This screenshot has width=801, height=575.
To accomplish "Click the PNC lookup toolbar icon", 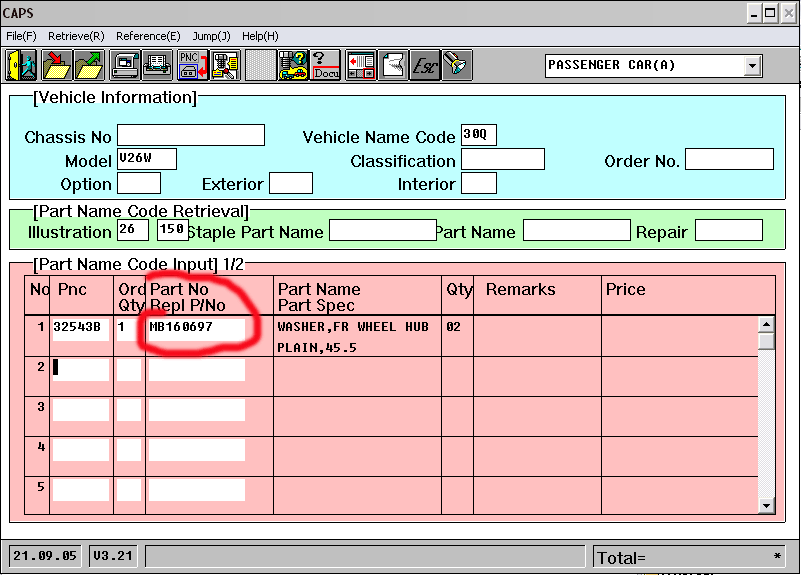I will click(191, 65).
